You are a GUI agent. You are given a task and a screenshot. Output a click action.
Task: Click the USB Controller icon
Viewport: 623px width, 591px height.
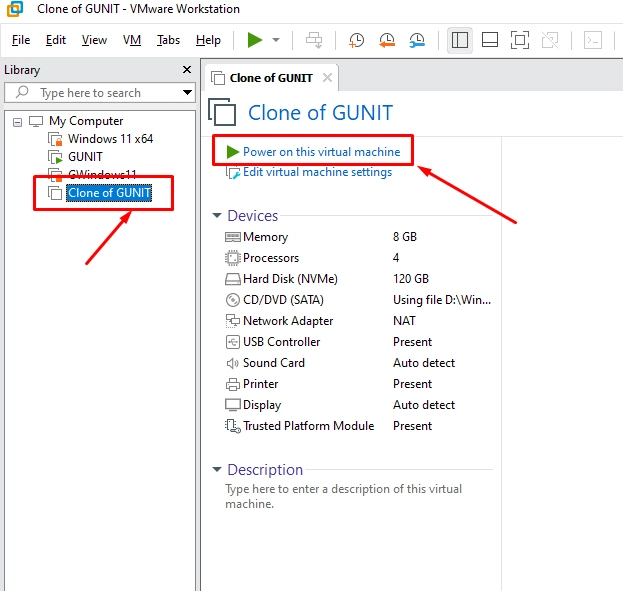pyautogui.click(x=232, y=342)
